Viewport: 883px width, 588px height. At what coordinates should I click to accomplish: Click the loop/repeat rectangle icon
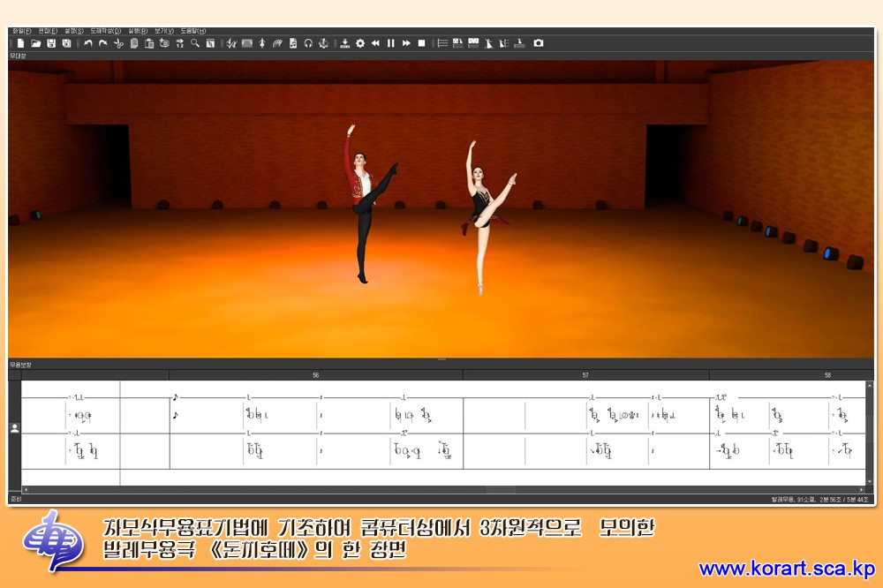click(x=164, y=43)
